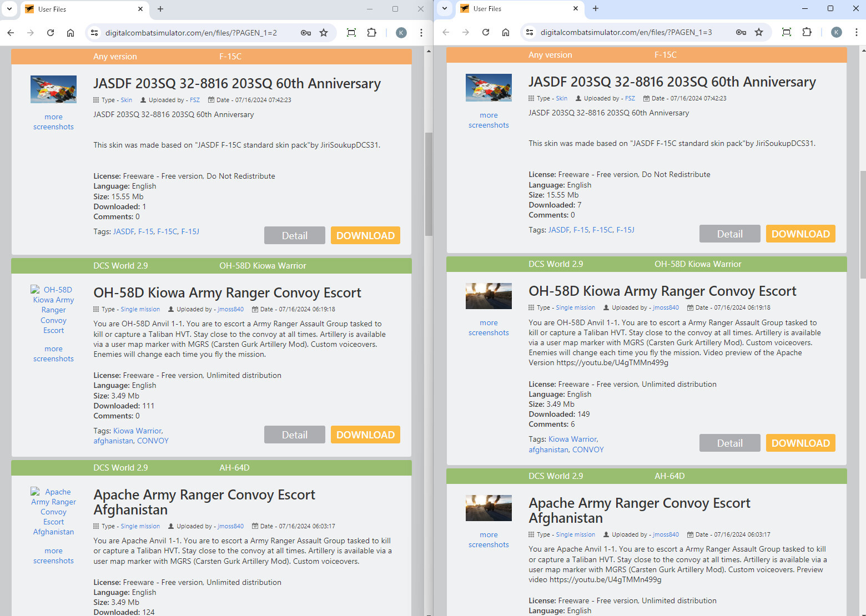Open the extensions puzzle icon in right window
Viewport: 866px width, 616px height.
tap(807, 32)
